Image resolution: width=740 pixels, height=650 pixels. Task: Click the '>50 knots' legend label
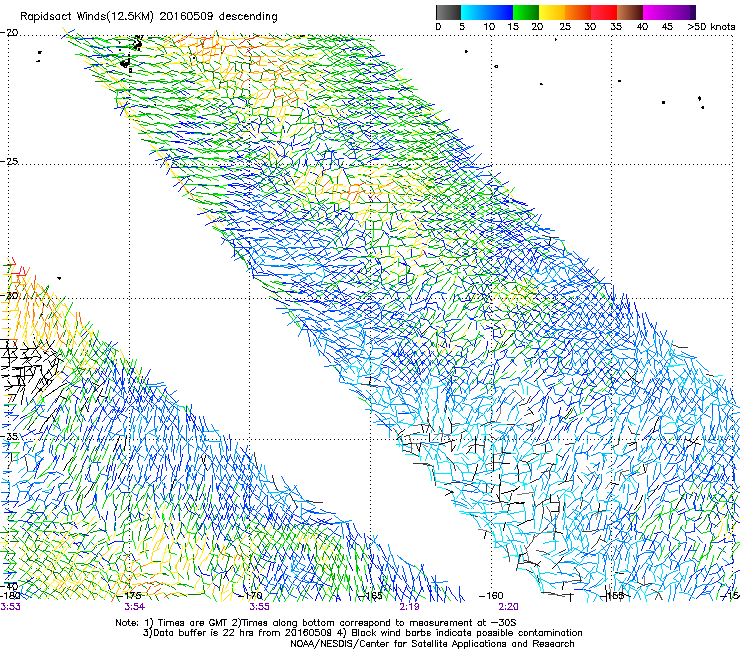[711, 27]
